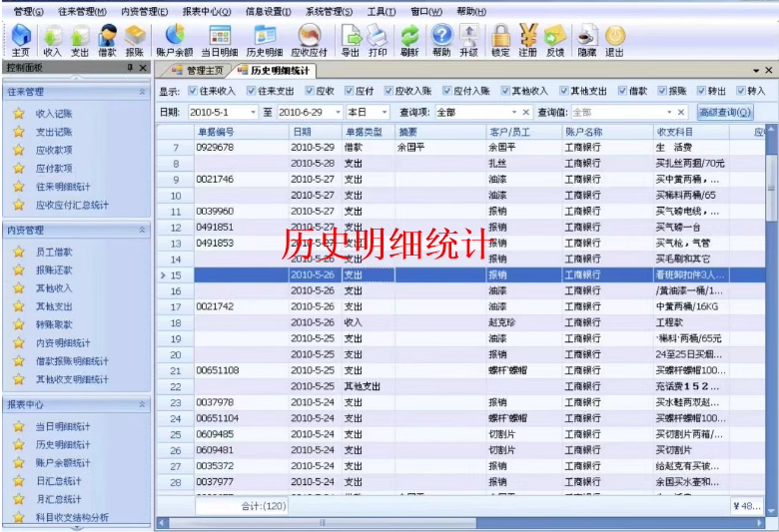Toggle the 应付入账 checkbox
This screenshot has height=532, width=779.
pyautogui.click(x=447, y=91)
